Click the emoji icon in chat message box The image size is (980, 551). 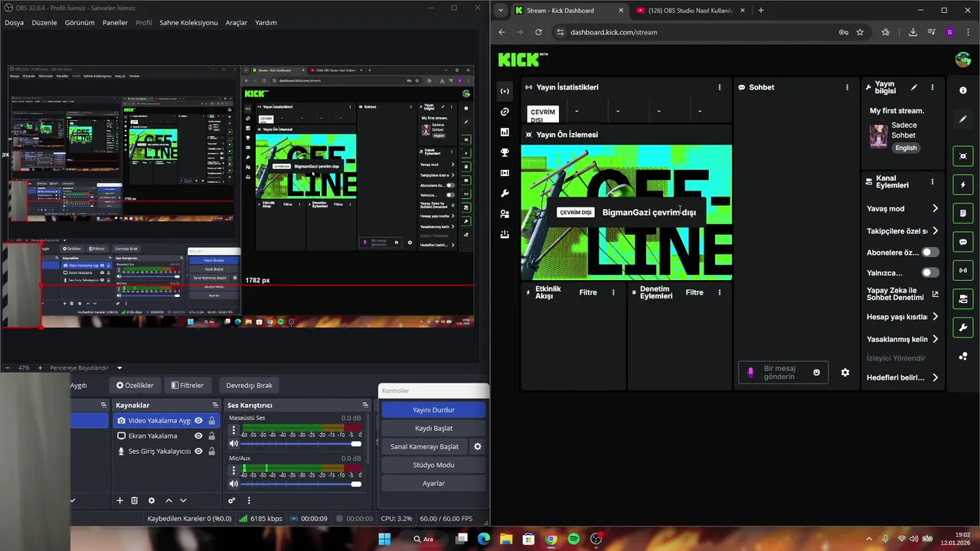click(x=816, y=373)
